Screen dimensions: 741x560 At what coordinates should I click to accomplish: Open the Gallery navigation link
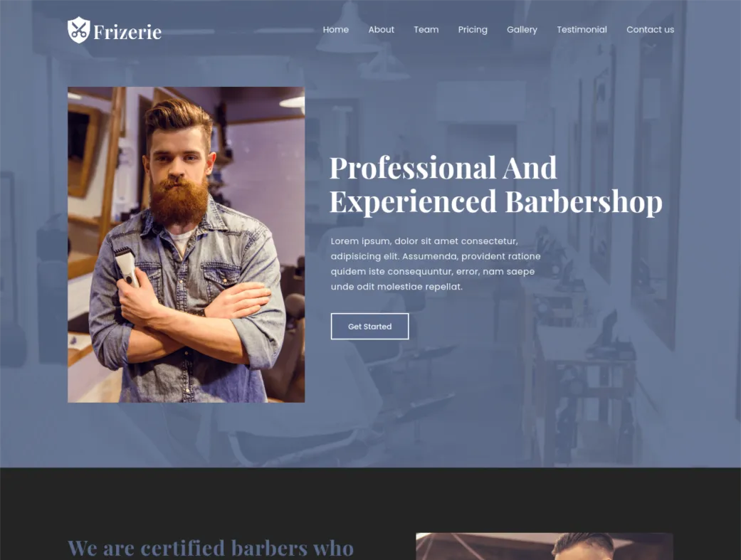[x=522, y=30]
